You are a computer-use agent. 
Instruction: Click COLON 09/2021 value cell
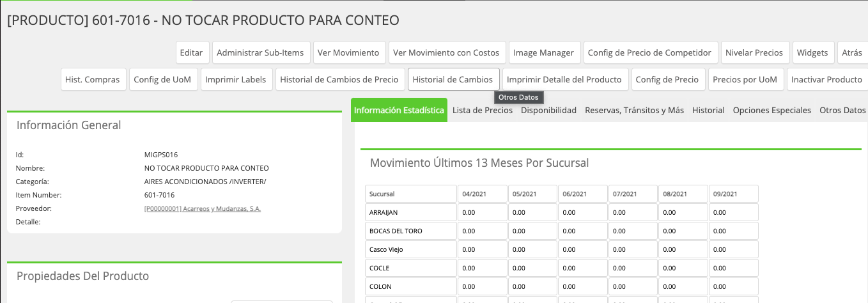[734, 286]
